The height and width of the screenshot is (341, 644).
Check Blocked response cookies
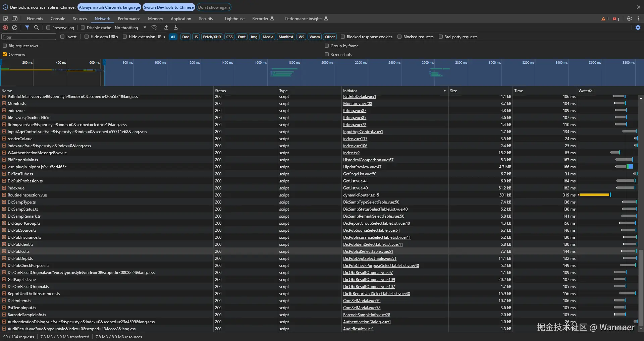pyautogui.click(x=343, y=37)
